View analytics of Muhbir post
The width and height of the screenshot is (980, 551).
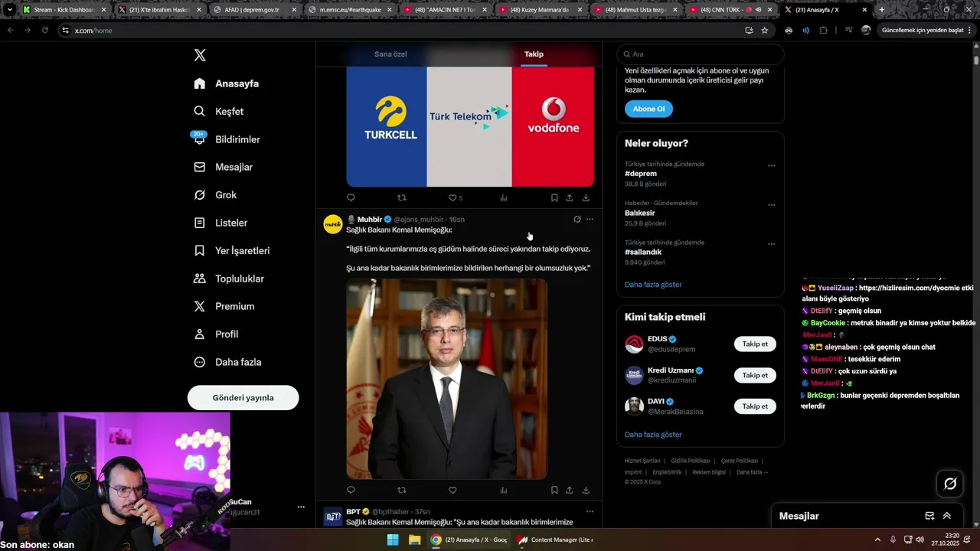point(504,490)
